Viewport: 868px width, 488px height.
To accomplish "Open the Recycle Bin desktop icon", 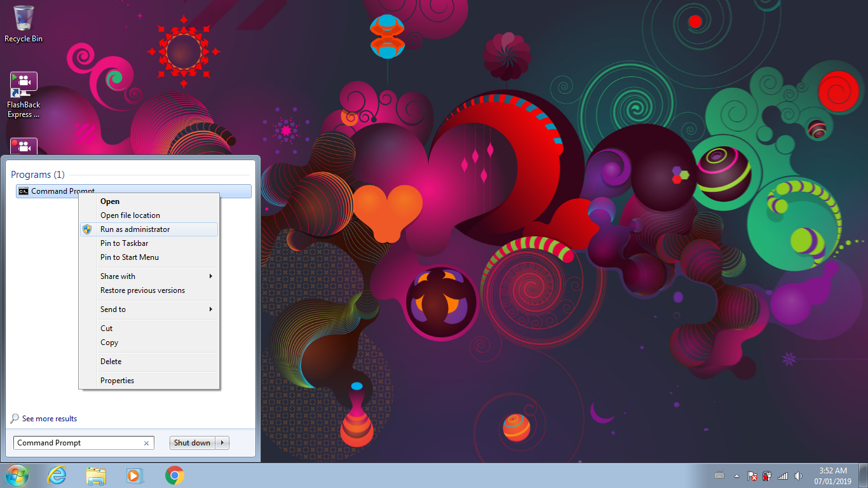I will click(24, 24).
